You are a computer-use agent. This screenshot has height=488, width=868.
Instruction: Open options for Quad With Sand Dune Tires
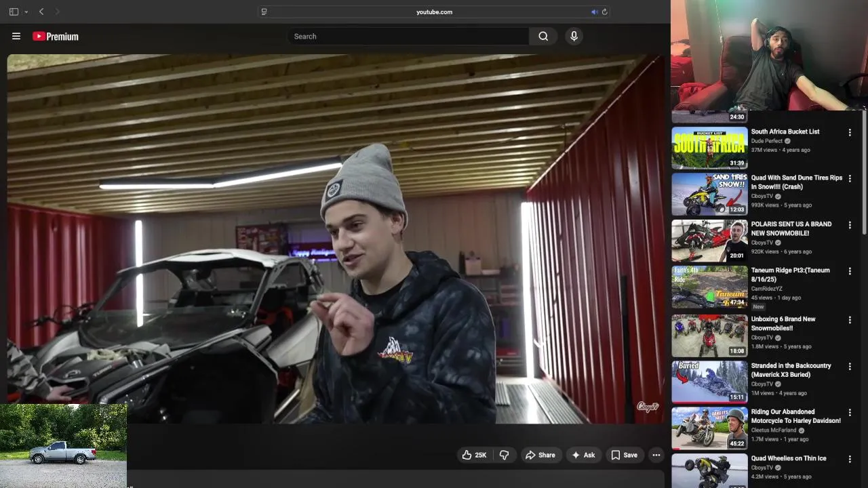click(x=849, y=179)
